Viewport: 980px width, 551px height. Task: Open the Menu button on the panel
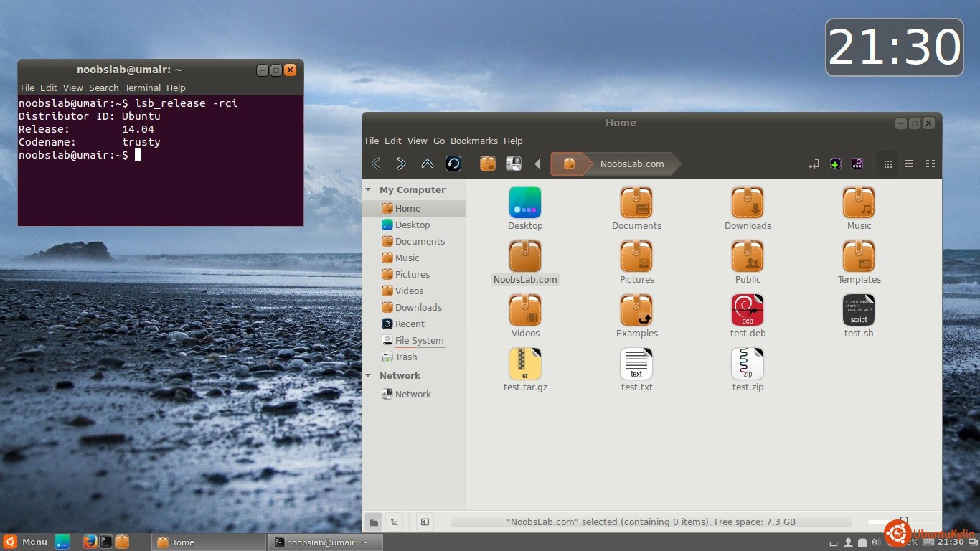(26, 542)
